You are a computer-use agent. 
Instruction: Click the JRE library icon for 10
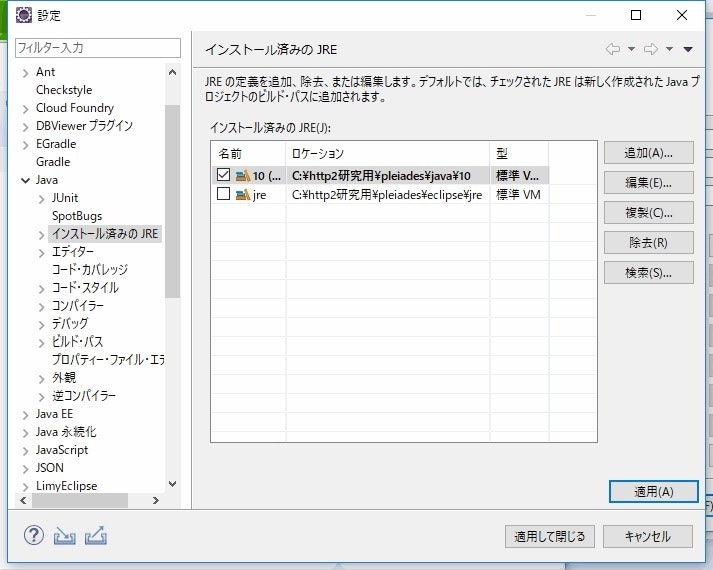(243, 175)
